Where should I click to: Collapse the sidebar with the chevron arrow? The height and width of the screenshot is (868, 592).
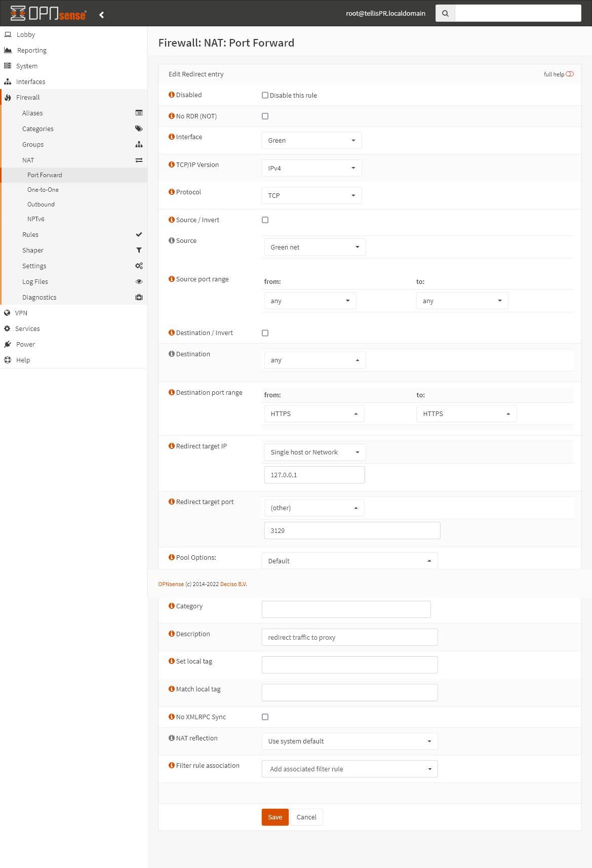pos(102,15)
